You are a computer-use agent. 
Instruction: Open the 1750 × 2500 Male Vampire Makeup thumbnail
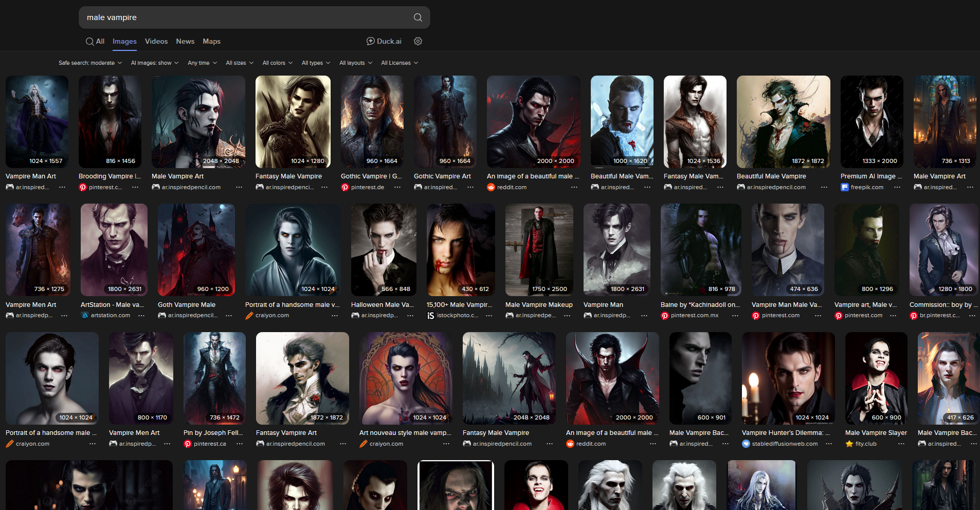[x=539, y=250]
